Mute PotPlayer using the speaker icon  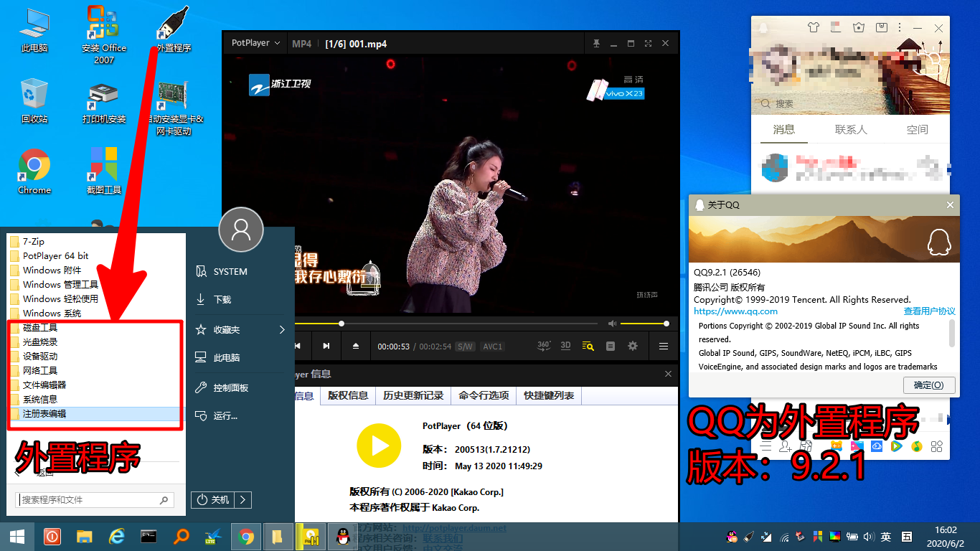click(x=612, y=324)
